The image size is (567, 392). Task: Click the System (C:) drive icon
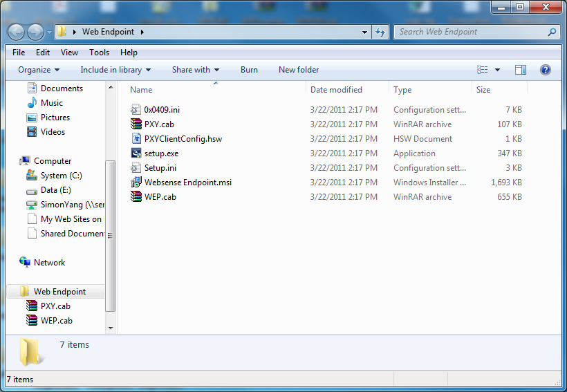point(32,176)
